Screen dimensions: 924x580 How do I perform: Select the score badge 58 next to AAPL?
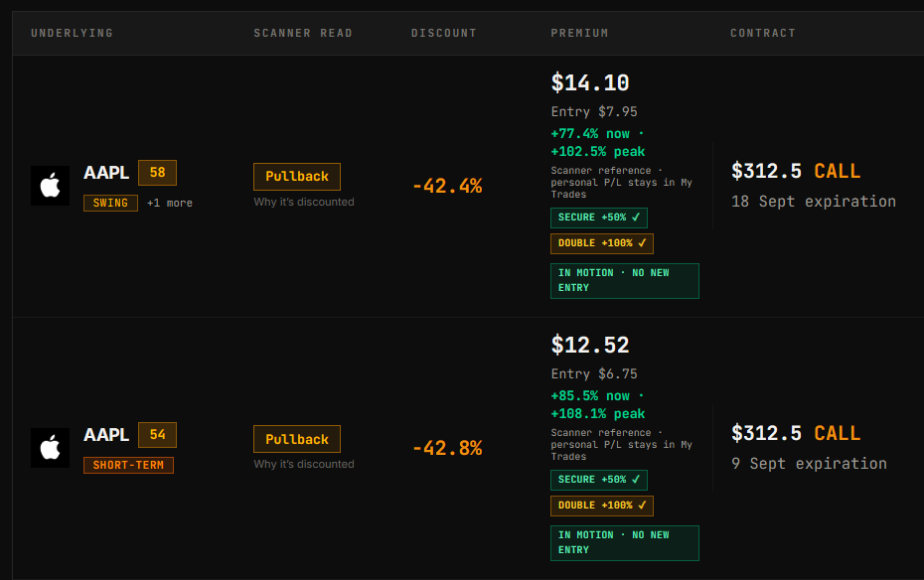pyautogui.click(x=157, y=173)
